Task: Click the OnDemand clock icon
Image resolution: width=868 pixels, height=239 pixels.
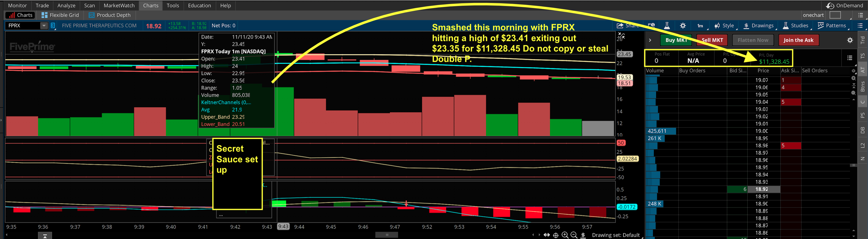Action: point(830,6)
